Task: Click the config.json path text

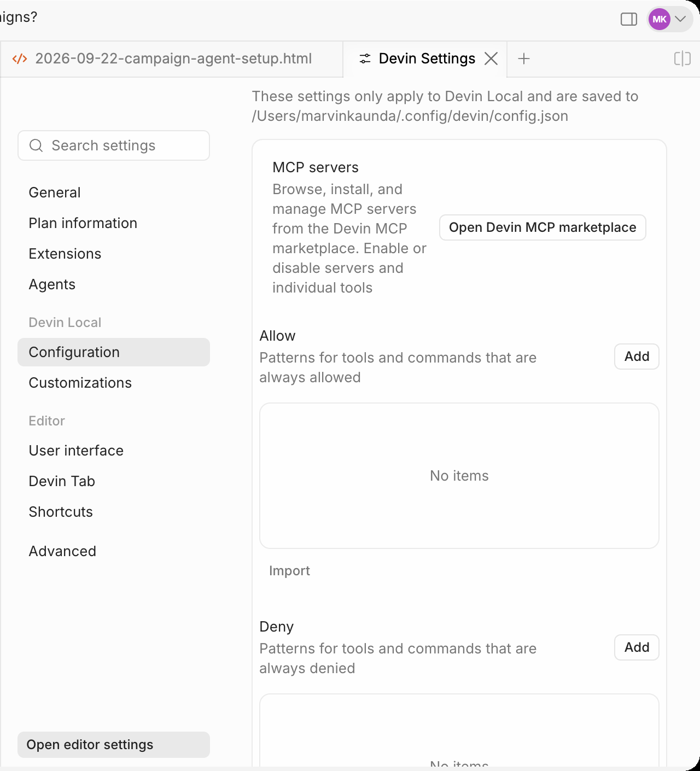Action: click(410, 116)
